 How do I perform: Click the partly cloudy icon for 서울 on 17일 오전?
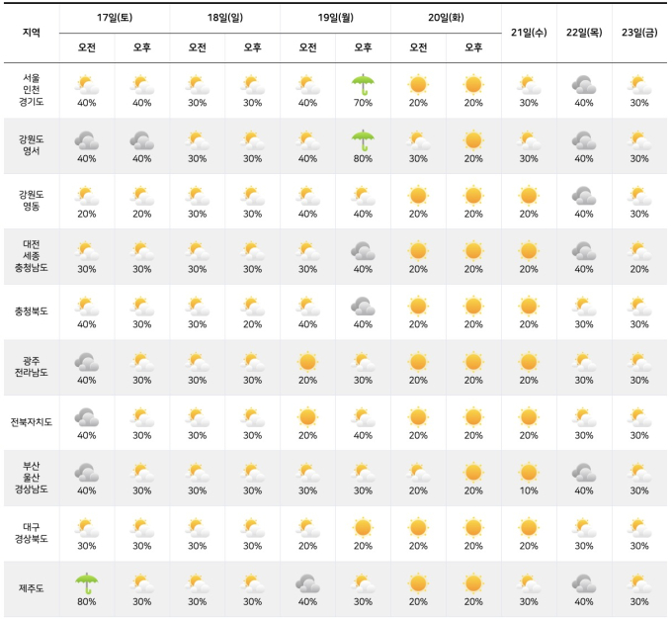point(87,85)
